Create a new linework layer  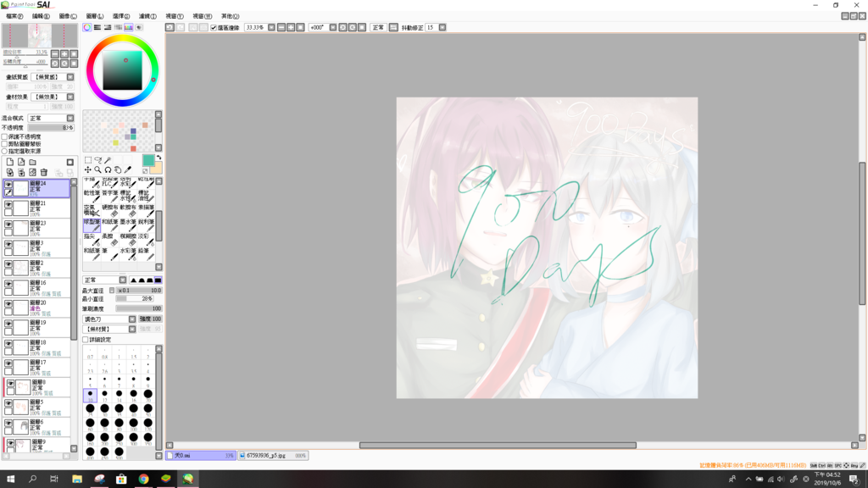point(21,162)
